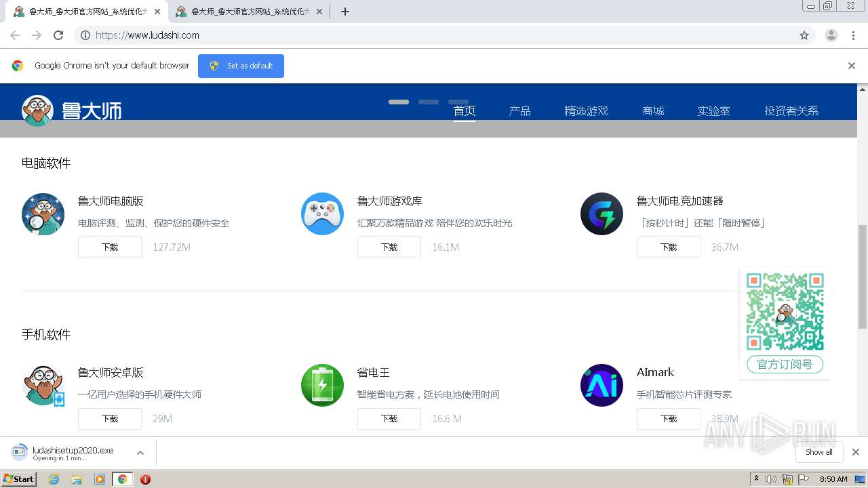Click the AImark app icon
The height and width of the screenshot is (488, 868).
[601, 386]
